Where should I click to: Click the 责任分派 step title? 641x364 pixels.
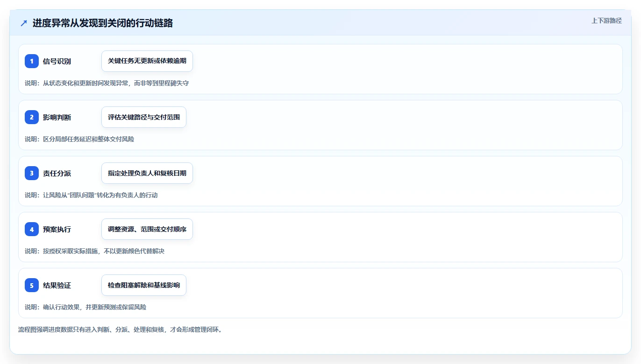[x=57, y=173]
